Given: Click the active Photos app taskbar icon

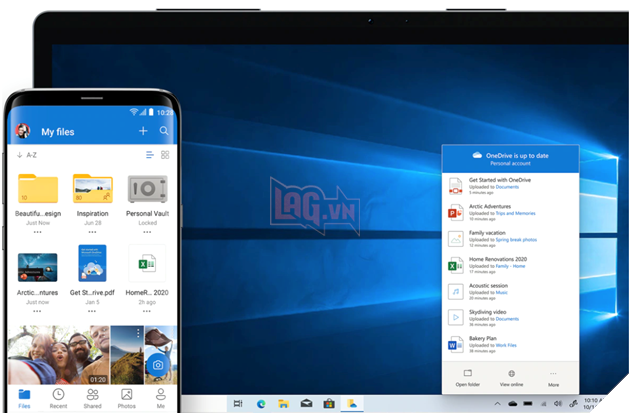Looking at the screenshot, I should pos(352,404).
